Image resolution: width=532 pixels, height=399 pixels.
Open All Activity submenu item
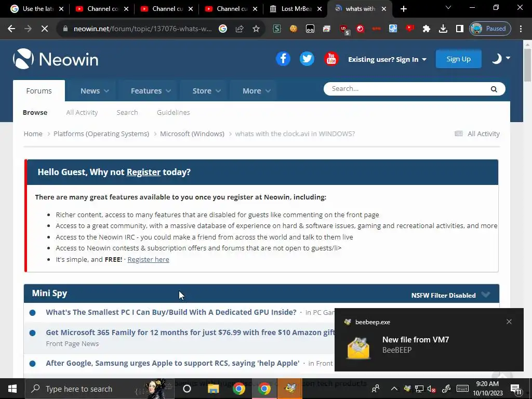coord(82,112)
